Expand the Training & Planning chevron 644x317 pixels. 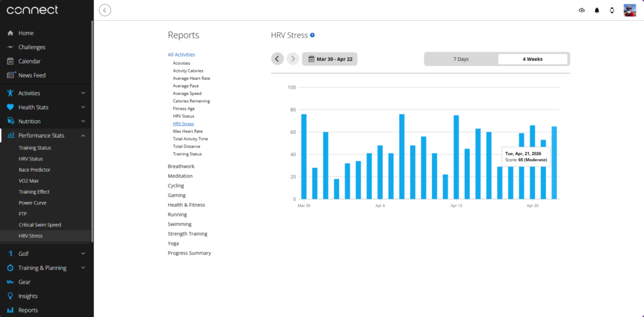(x=84, y=268)
